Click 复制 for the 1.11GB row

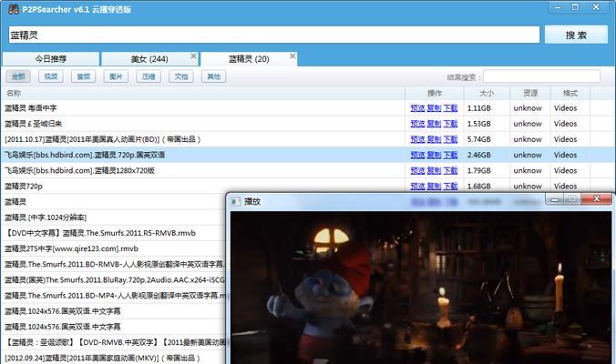coord(434,108)
